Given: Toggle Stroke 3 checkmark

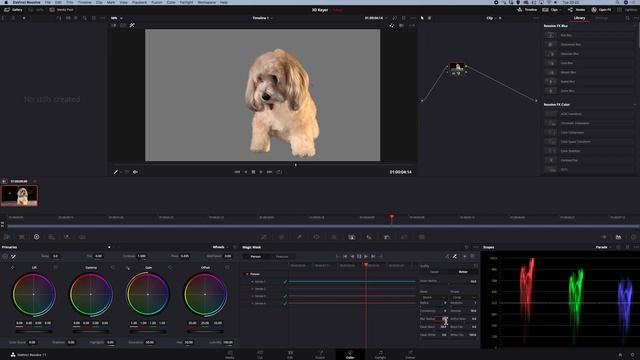Looking at the screenshot, I should click(285, 296).
